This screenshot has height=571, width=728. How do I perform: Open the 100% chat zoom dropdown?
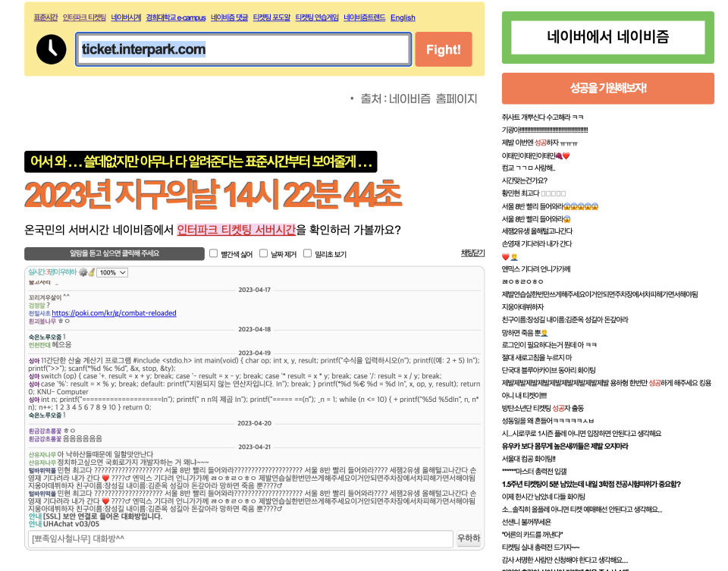pos(112,272)
